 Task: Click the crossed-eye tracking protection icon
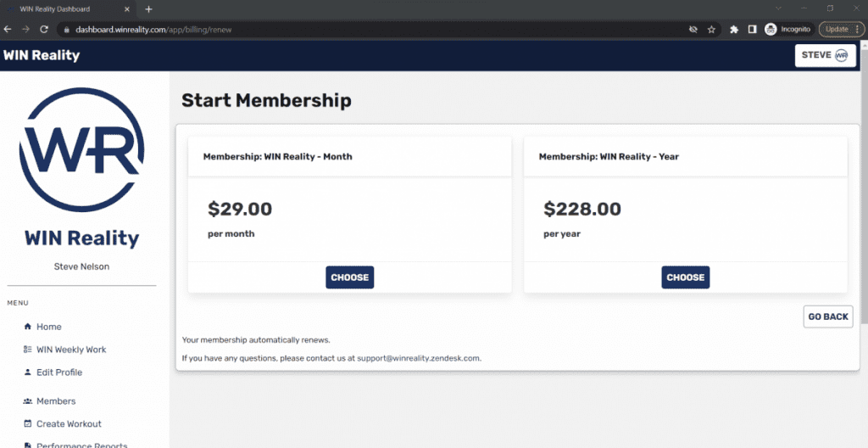[x=693, y=30]
